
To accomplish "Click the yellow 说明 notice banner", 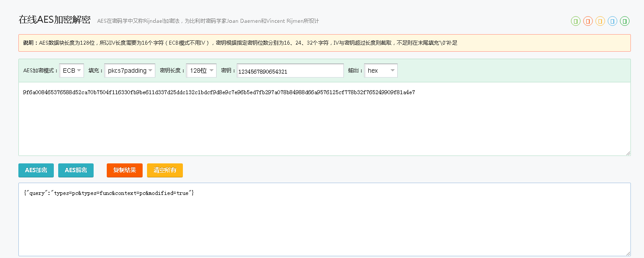I will point(324,43).
